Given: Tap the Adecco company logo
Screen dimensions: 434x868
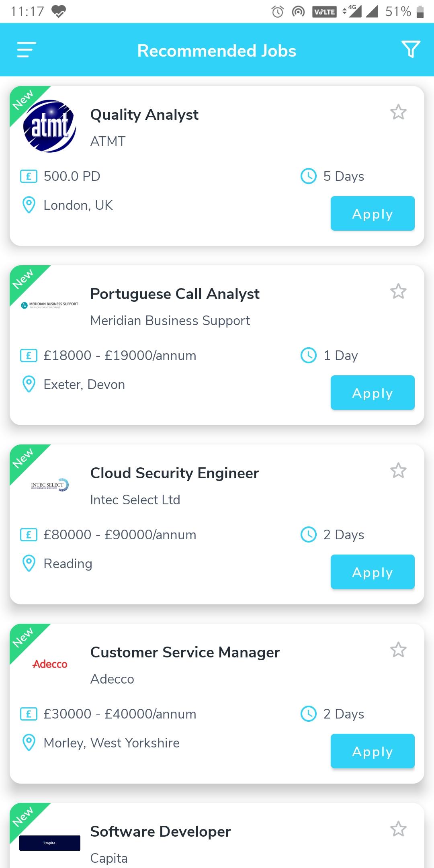Looking at the screenshot, I should pos(49,664).
